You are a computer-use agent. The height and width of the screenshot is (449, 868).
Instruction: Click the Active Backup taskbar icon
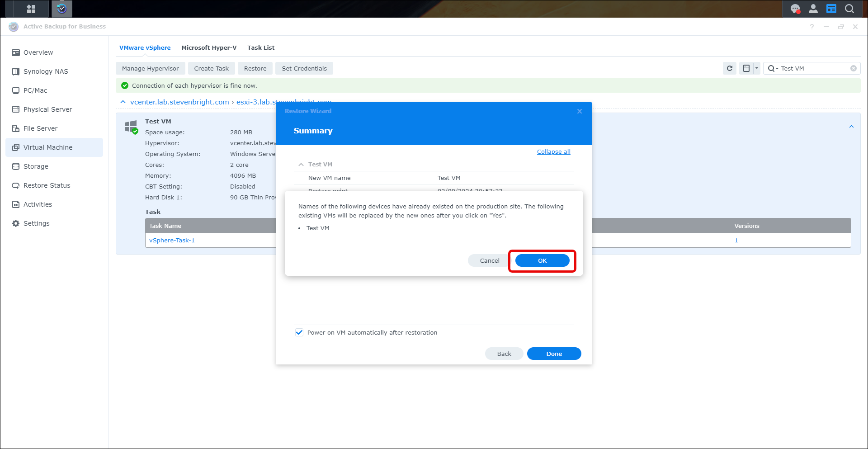62,9
